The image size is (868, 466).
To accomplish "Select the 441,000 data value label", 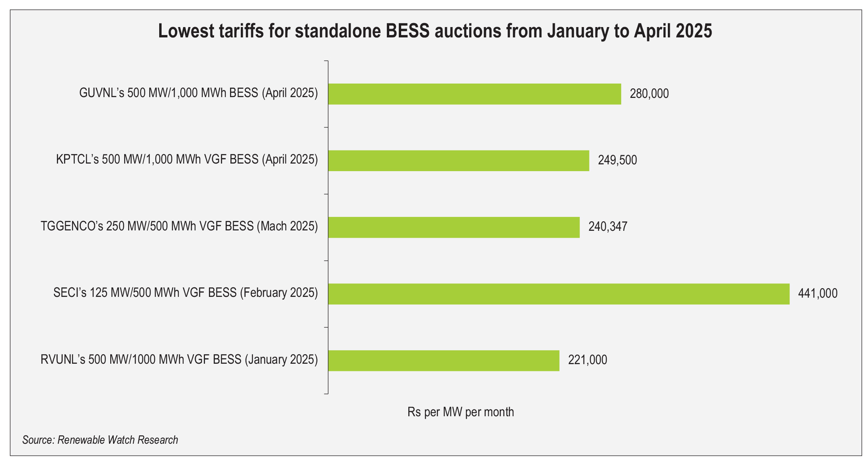I will coord(817,294).
